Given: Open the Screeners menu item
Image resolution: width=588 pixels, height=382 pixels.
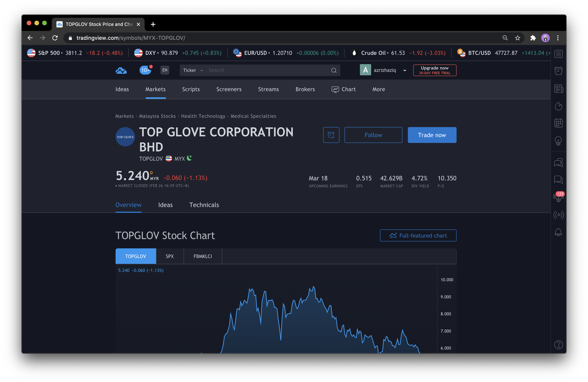Looking at the screenshot, I should [x=229, y=89].
